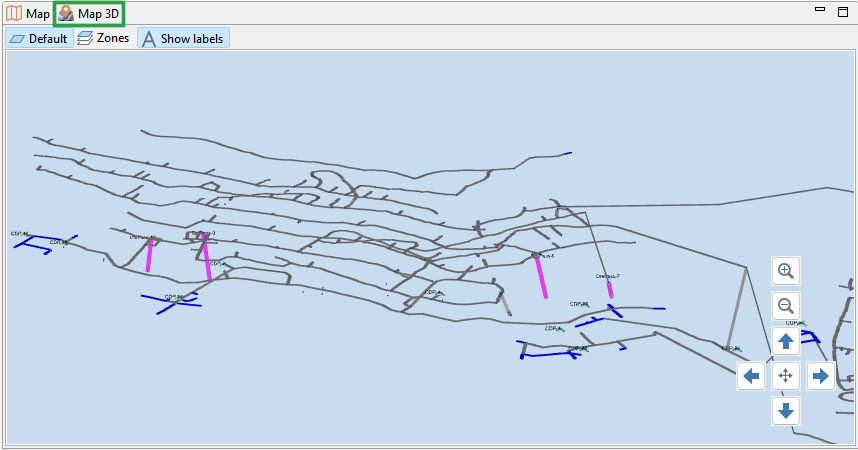Image resolution: width=858 pixels, height=450 pixels.
Task: Open the Map 3D tab
Action: pos(89,14)
